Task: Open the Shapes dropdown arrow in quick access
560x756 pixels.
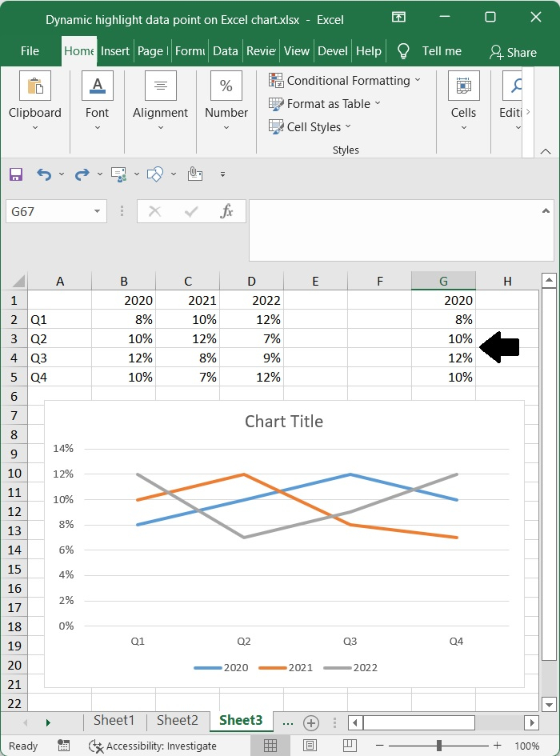Action: [173, 174]
